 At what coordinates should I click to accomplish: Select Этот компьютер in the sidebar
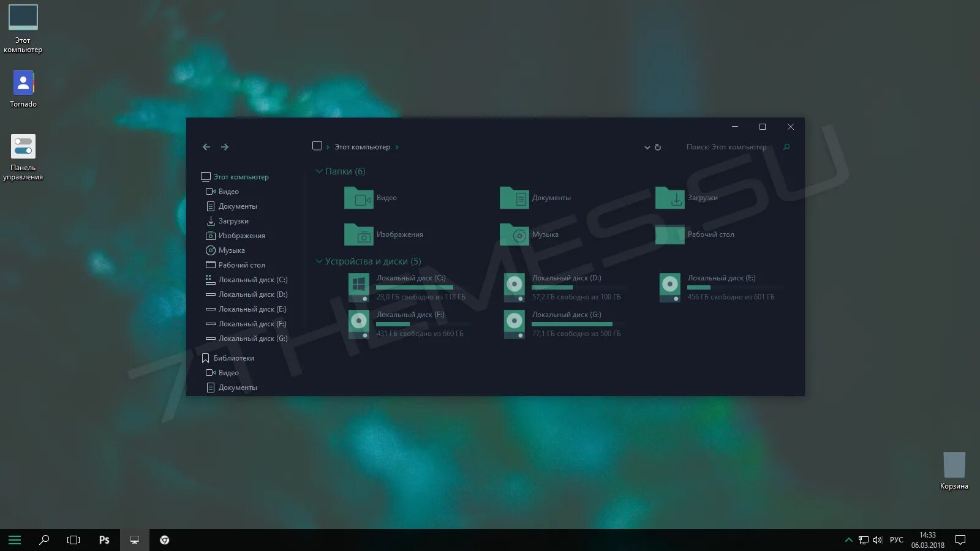click(x=240, y=176)
